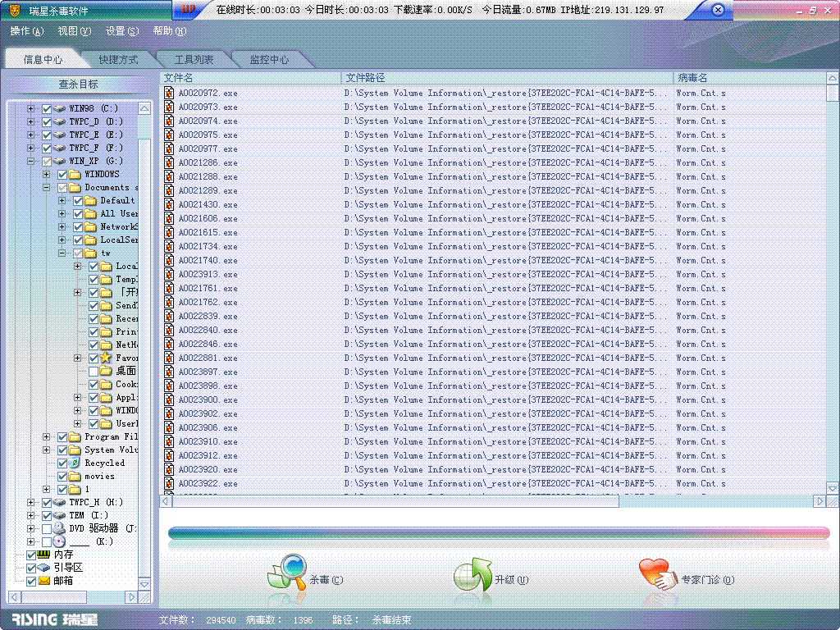Image resolution: width=840 pixels, height=630 pixels.
Task: Open the 操作(A) menu
Action: [x=27, y=31]
